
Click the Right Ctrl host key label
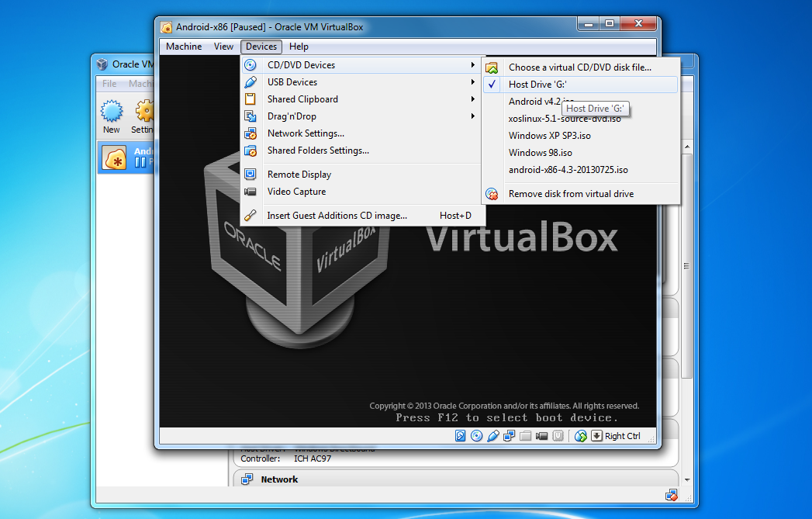click(623, 436)
